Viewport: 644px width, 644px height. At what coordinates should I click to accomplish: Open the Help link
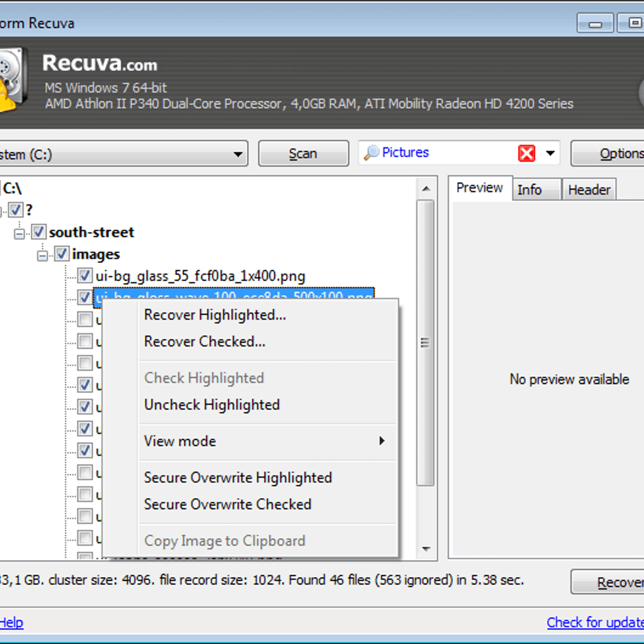pyautogui.click(x=11, y=622)
